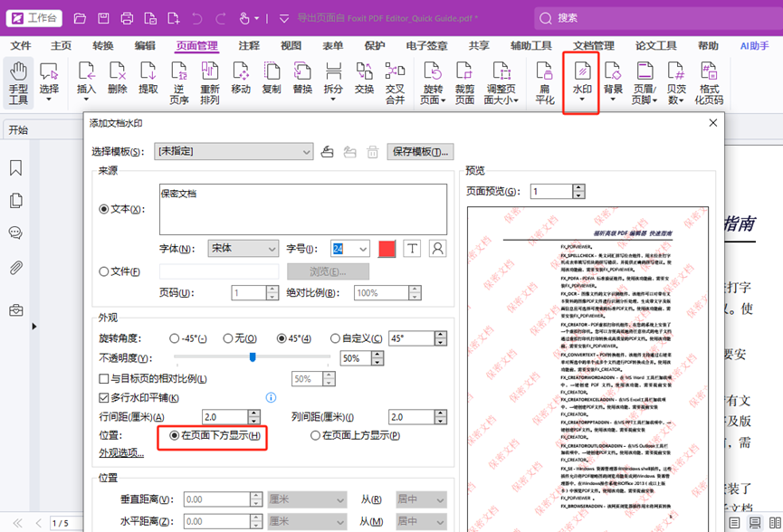
Task: Click the 扁平化 flatten icon
Action: pyautogui.click(x=544, y=81)
